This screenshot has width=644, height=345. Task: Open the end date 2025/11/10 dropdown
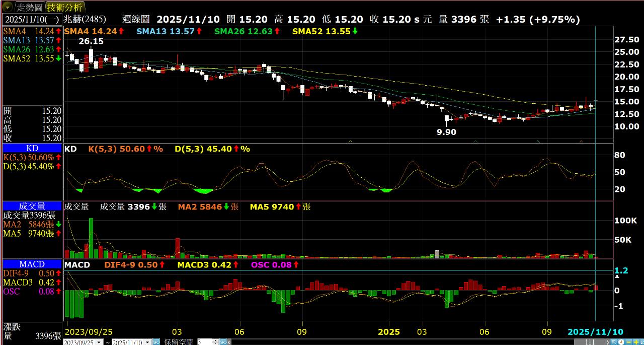point(147,342)
